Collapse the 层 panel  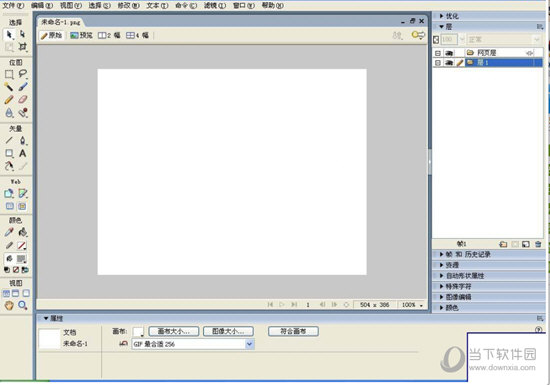click(x=442, y=27)
